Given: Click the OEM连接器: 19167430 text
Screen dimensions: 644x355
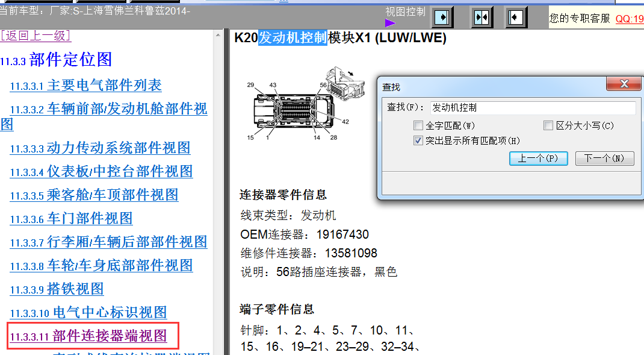Looking at the screenshot, I should pos(305,234).
